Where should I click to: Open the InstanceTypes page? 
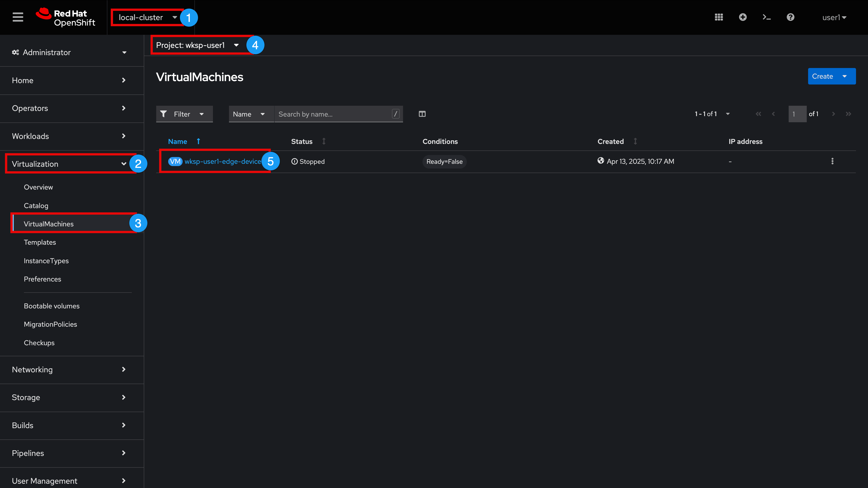tap(46, 261)
